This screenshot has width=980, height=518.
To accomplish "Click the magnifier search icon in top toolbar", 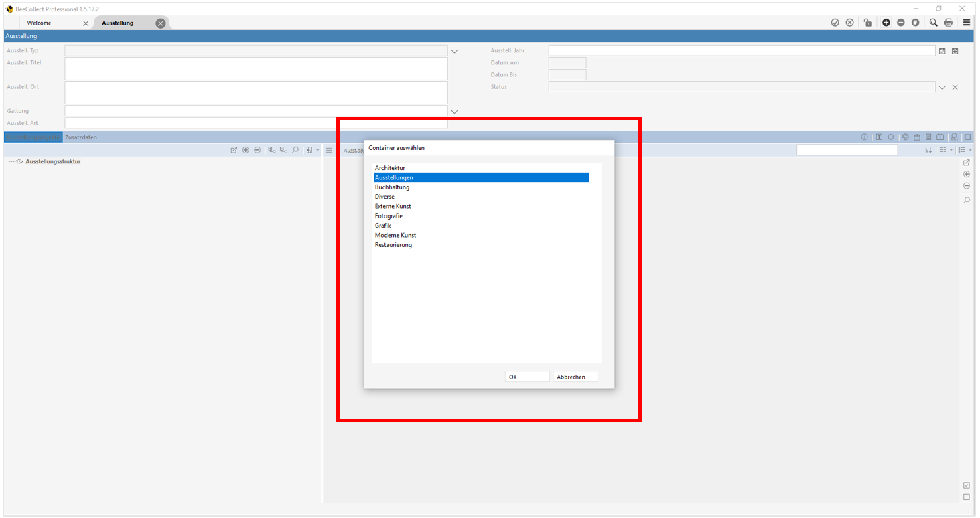I will click(x=933, y=23).
